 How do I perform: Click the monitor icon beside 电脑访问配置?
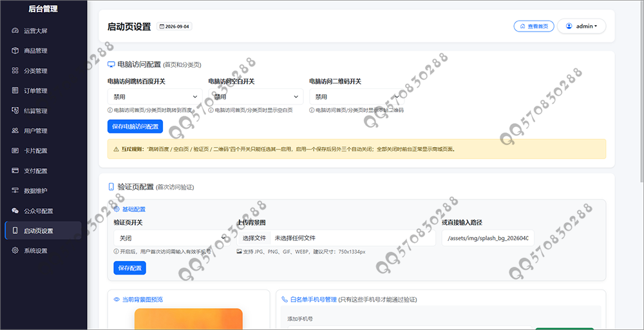(111, 64)
